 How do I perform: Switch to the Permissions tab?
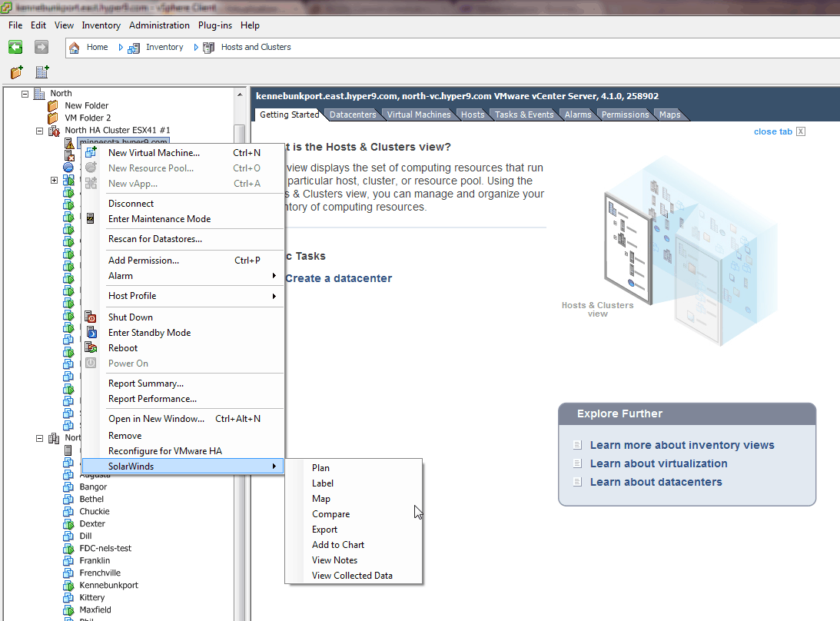[x=625, y=115]
